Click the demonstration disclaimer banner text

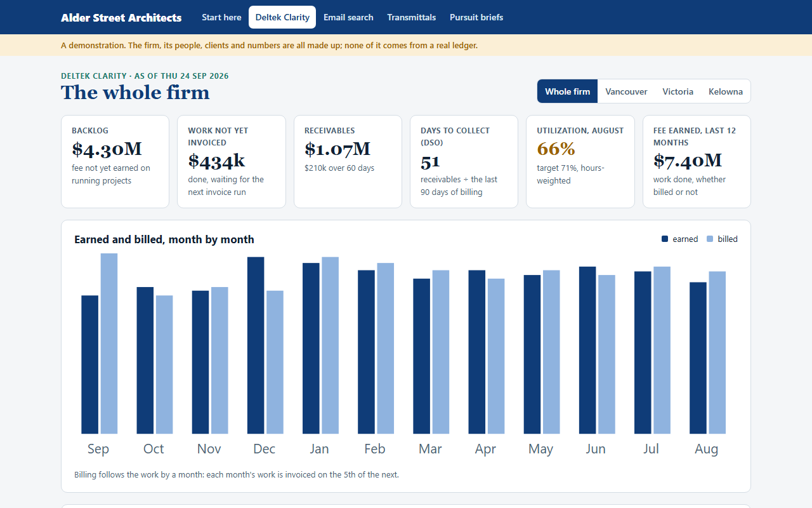pos(270,46)
